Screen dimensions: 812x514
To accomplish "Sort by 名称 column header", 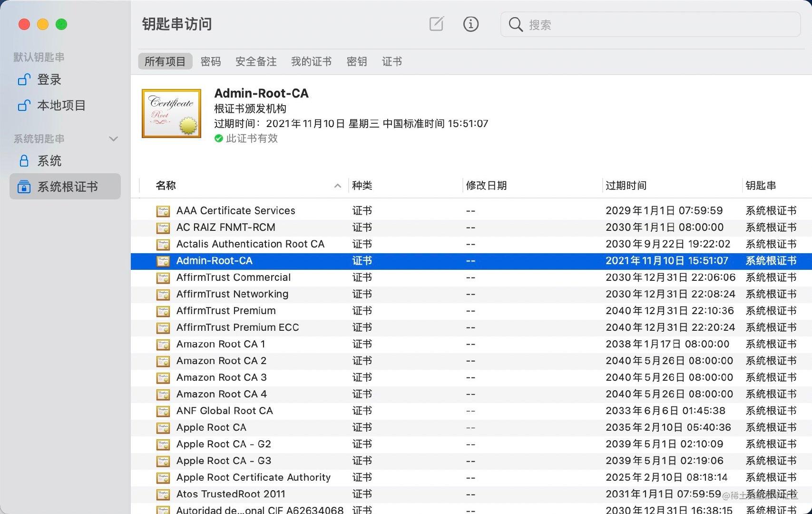I will (166, 186).
